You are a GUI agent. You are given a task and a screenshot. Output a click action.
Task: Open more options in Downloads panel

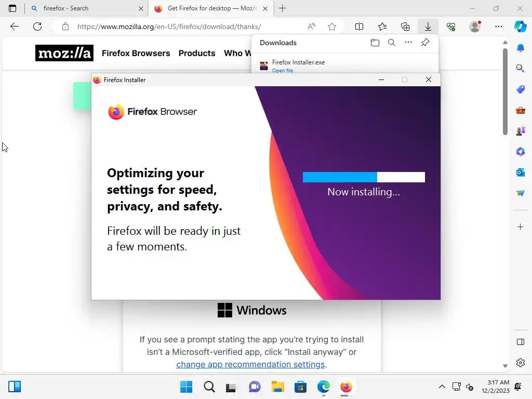[408, 43]
